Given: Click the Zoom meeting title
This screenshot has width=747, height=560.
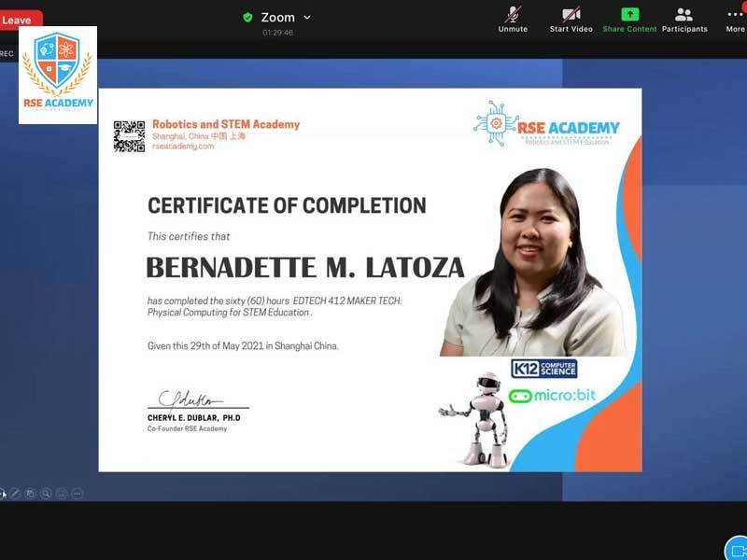Looking at the screenshot, I should 277,17.
